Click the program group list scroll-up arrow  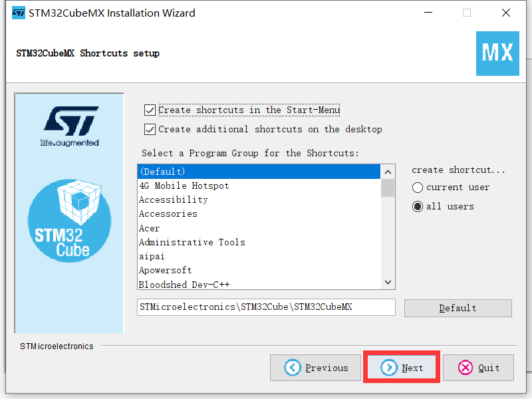[x=388, y=172]
